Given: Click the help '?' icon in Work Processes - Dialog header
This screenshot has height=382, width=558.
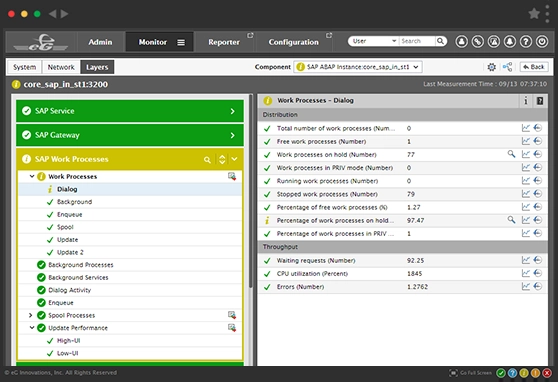Looking at the screenshot, I should point(540,101).
